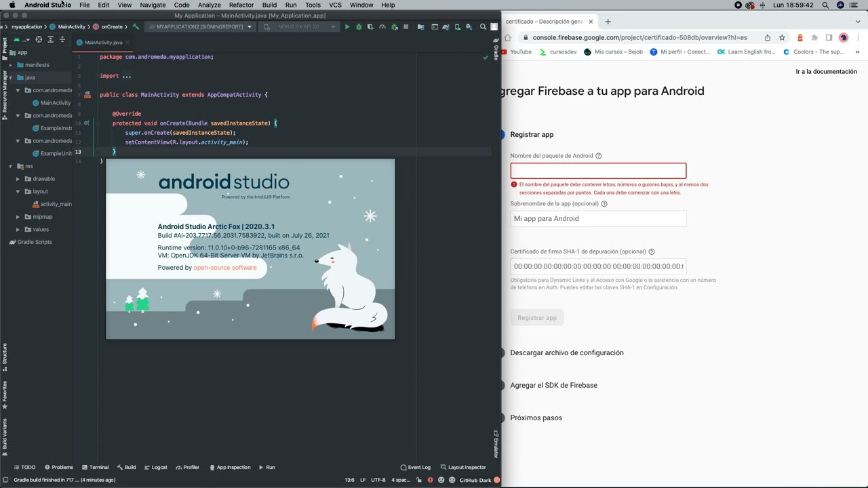
Task: Open the Navigate menu
Action: (153, 5)
